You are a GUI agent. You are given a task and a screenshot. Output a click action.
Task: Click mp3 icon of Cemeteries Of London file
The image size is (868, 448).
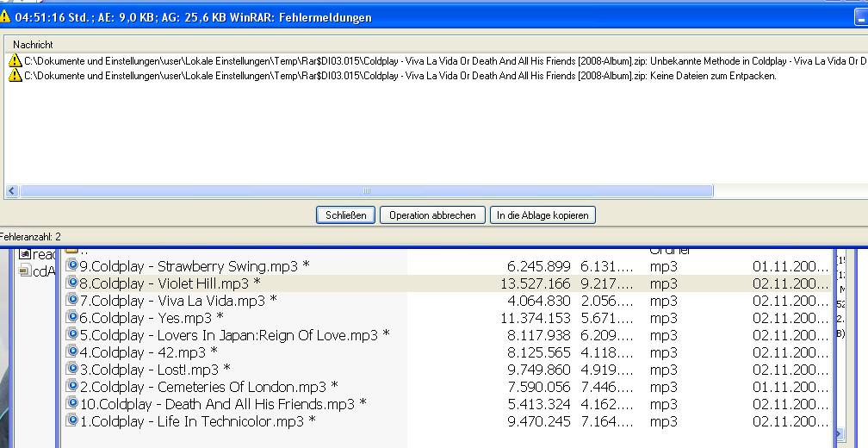71,385
